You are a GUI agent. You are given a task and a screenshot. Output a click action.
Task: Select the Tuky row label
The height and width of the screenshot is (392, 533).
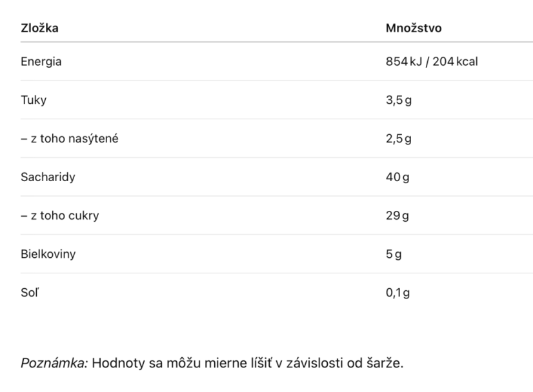34,100
